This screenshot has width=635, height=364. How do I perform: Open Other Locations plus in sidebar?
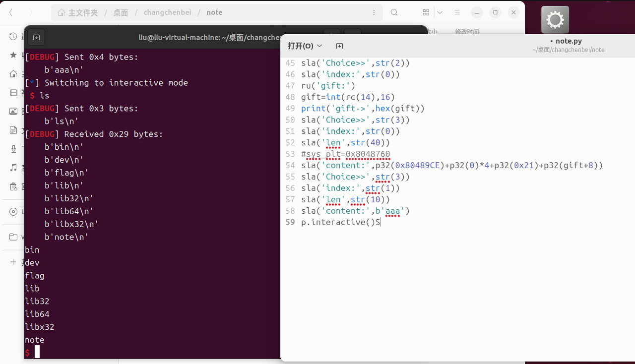(x=13, y=262)
